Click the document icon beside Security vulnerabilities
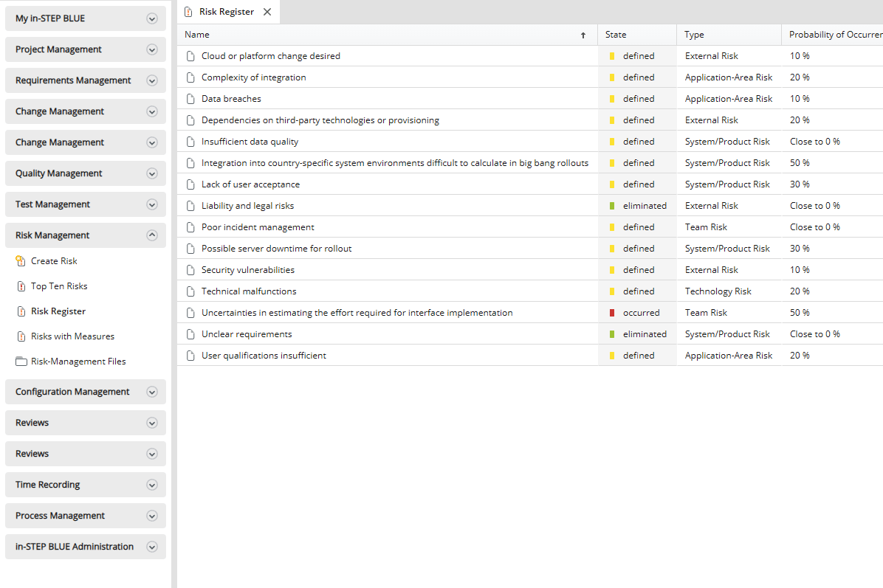The height and width of the screenshot is (588, 883). pyautogui.click(x=190, y=269)
